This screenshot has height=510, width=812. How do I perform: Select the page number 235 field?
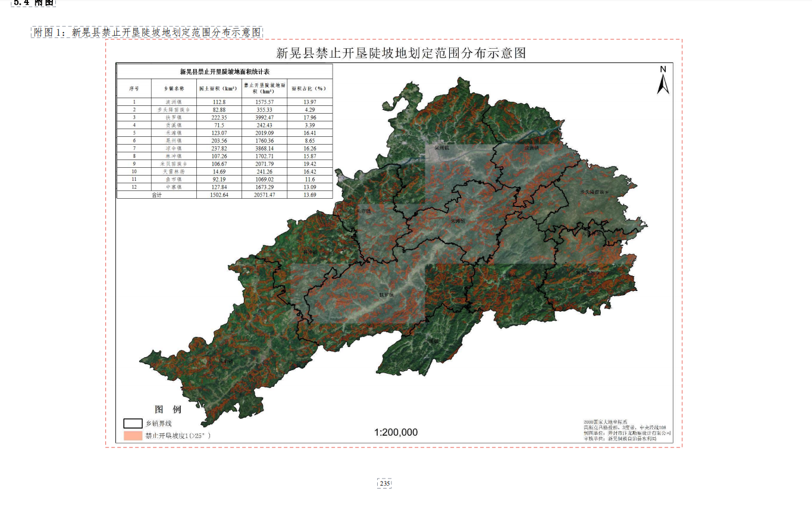[384, 484]
